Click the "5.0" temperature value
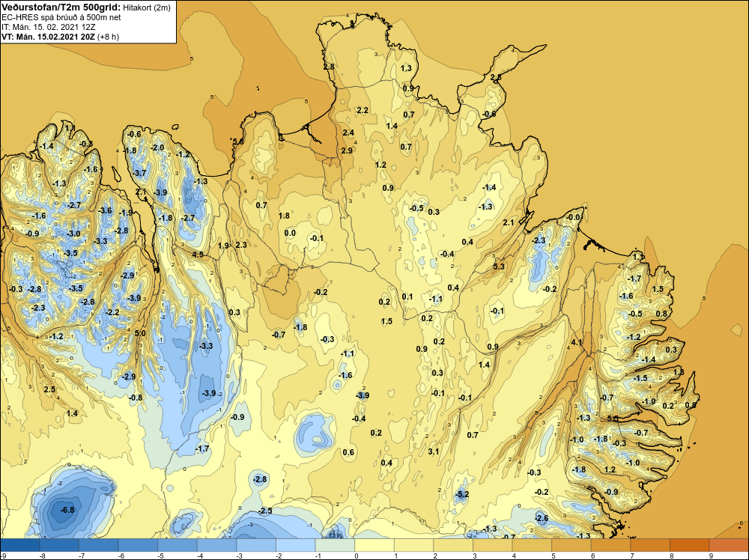Screen dimensions: 749x560 coord(140,333)
